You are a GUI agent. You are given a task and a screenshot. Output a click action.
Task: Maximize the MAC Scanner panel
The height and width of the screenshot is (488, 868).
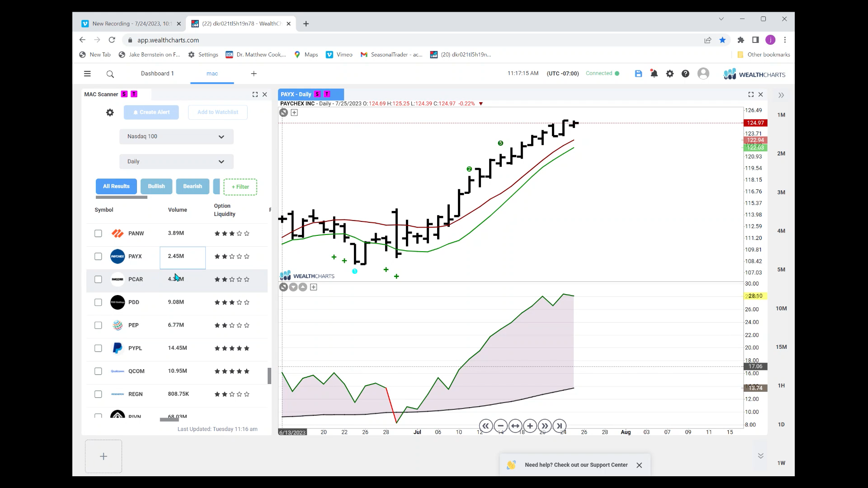(x=255, y=94)
